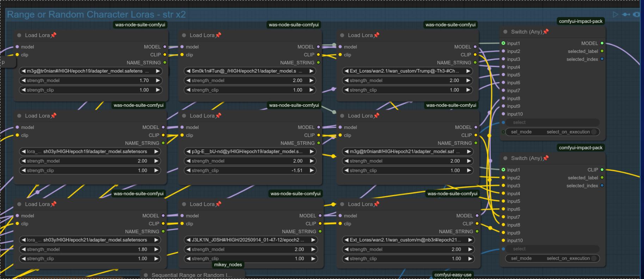Click the pin on the sh03y epoch21 Load Lora node
This screenshot has height=279, width=644.
[53, 204]
